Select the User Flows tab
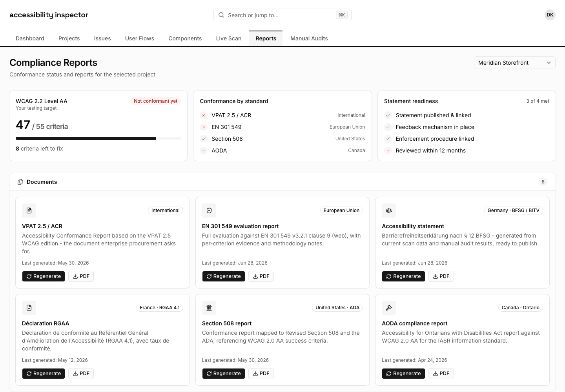 pyautogui.click(x=140, y=38)
